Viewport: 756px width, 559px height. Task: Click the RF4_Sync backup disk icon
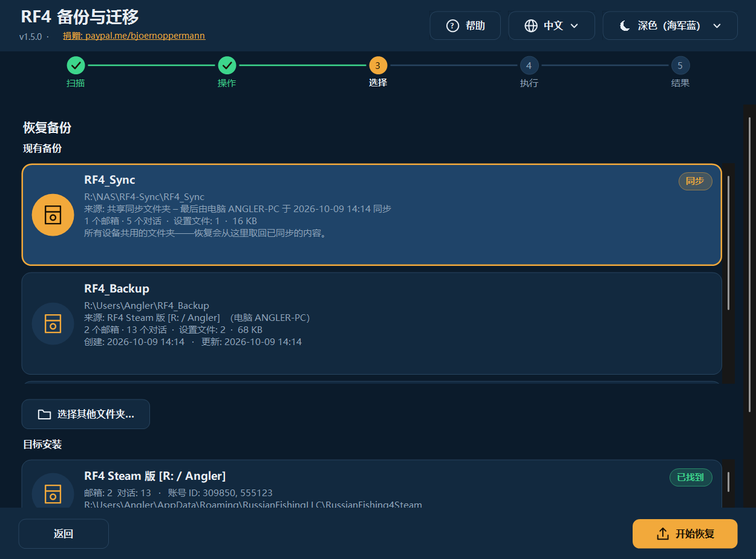click(x=53, y=215)
